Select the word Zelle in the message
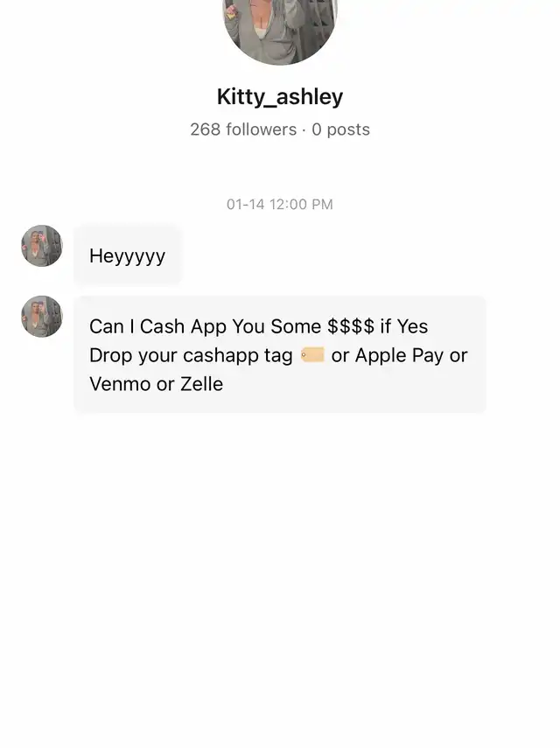The image size is (560, 748). coord(201,383)
